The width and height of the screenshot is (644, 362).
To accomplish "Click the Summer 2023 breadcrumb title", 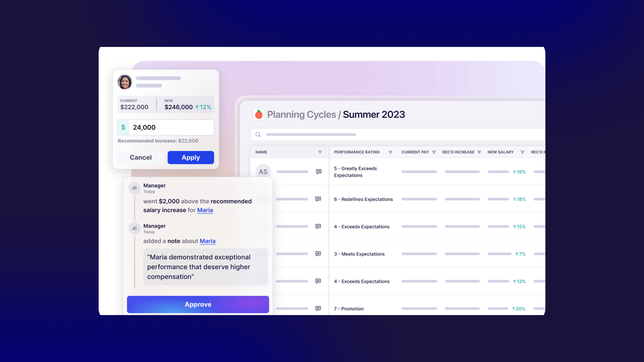I will click(374, 115).
